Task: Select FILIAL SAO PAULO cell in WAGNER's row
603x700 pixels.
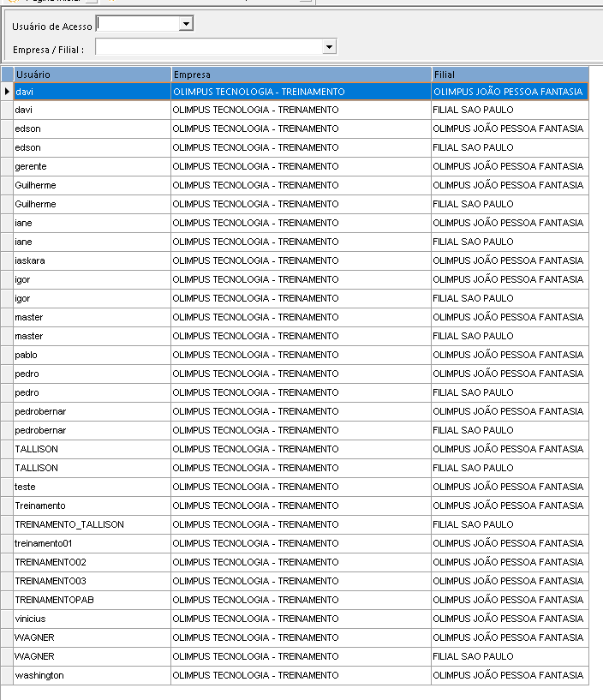Action: (x=510, y=656)
